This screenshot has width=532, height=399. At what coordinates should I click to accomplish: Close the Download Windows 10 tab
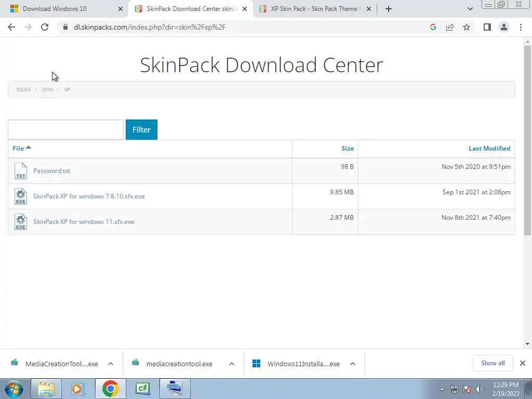(x=121, y=9)
